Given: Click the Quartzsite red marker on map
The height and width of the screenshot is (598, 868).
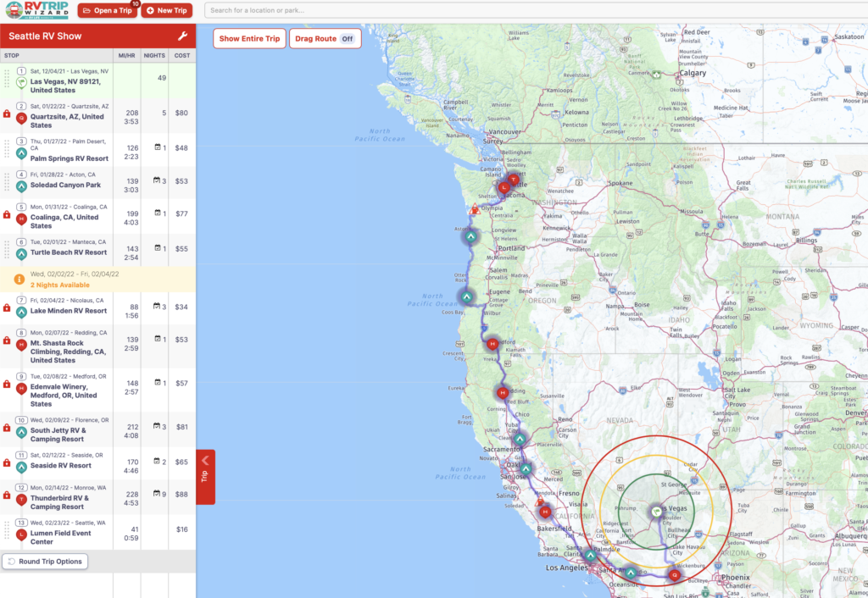Looking at the screenshot, I should click(674, 575).
